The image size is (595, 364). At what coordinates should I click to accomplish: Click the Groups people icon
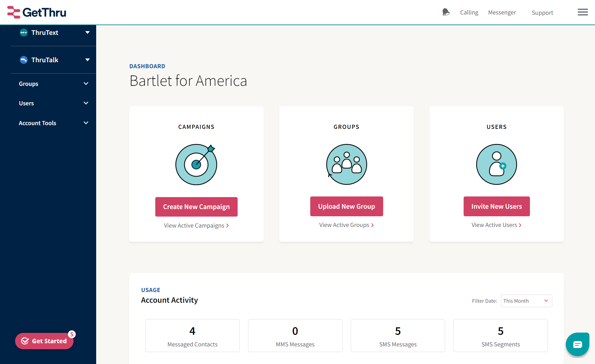(346, 164)
